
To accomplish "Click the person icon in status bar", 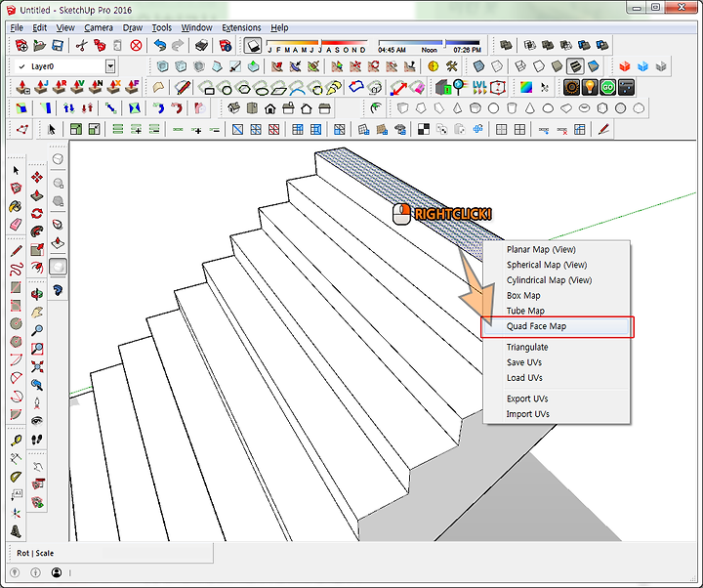I will 57,572.
